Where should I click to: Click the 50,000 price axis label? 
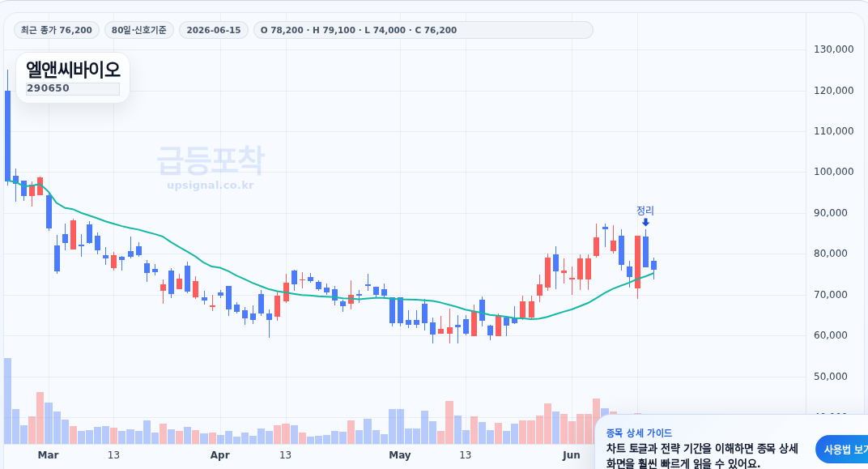[x=831, y=377]
